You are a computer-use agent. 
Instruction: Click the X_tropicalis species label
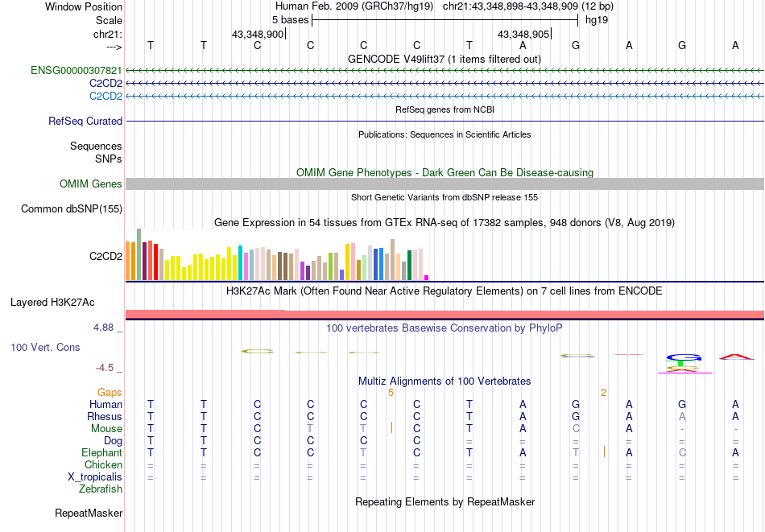95,477
